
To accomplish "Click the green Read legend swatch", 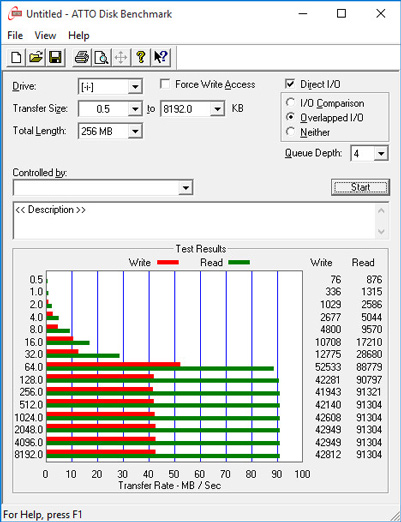I will point(239,262).
